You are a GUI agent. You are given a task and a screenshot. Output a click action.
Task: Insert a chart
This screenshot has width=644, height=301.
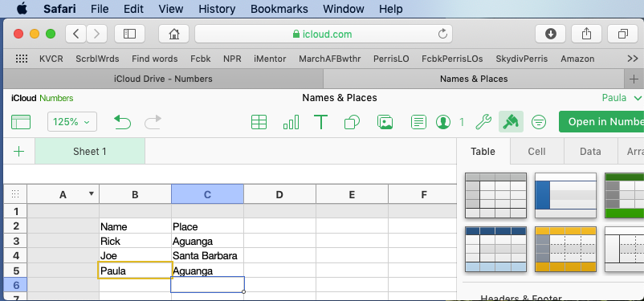tap(291, 122)
